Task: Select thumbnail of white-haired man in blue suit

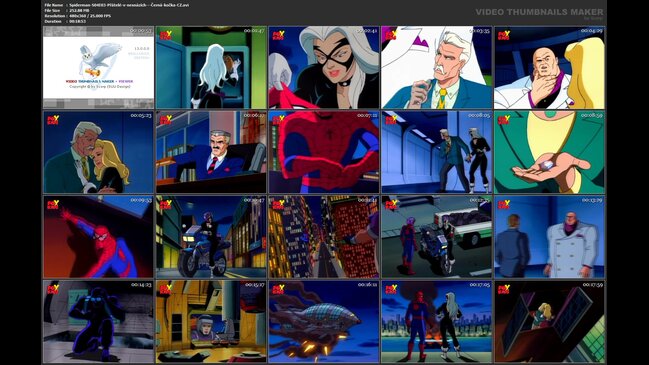Action: (x=437, y=67)
